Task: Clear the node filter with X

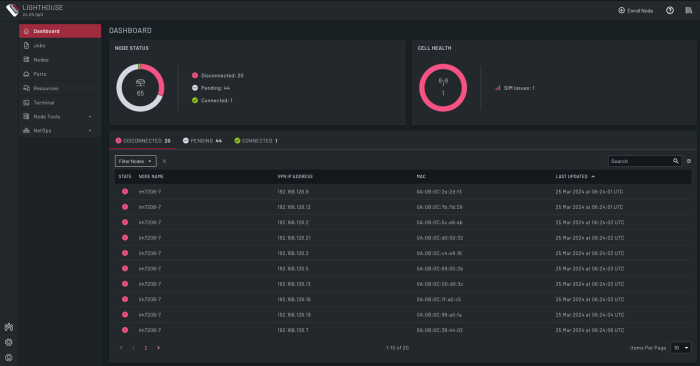Action: (164, 161)
